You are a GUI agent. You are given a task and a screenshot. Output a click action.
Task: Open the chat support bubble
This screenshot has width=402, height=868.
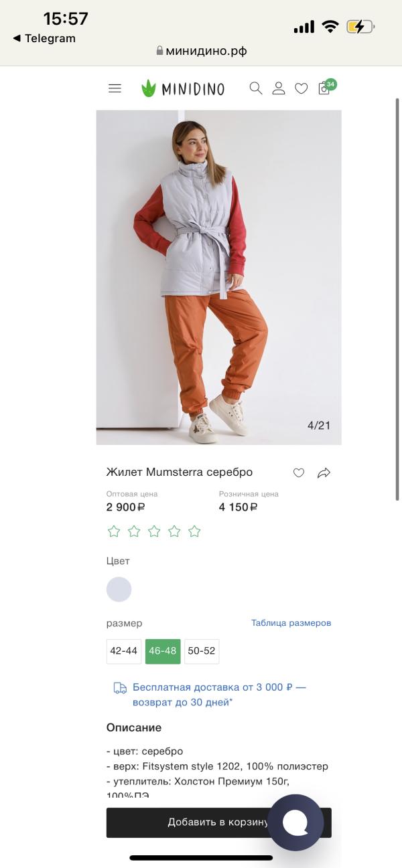tap(295, 822)
